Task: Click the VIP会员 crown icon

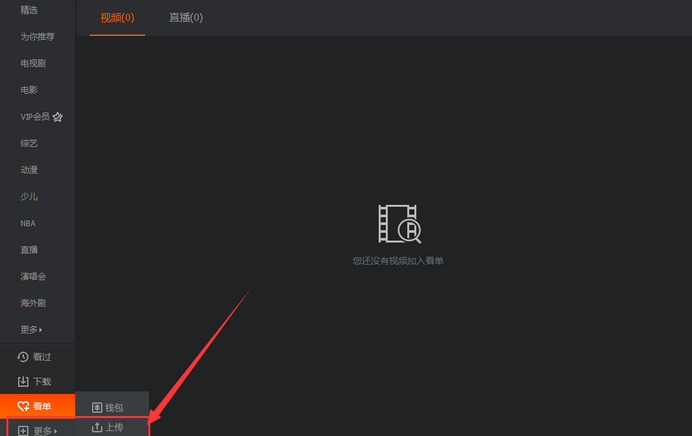Action: tap(57, 117)
